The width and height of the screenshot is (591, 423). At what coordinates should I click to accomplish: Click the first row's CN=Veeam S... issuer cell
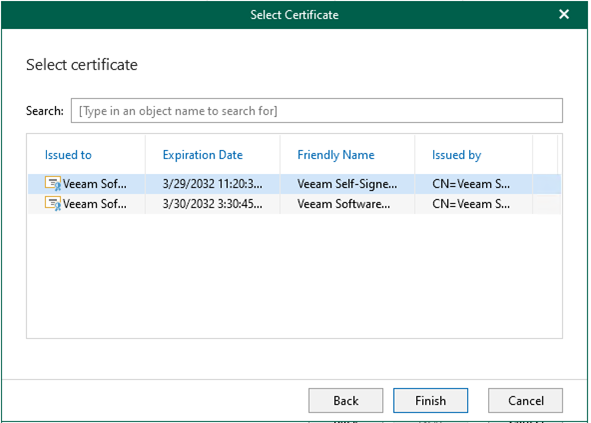pos(471,184)
